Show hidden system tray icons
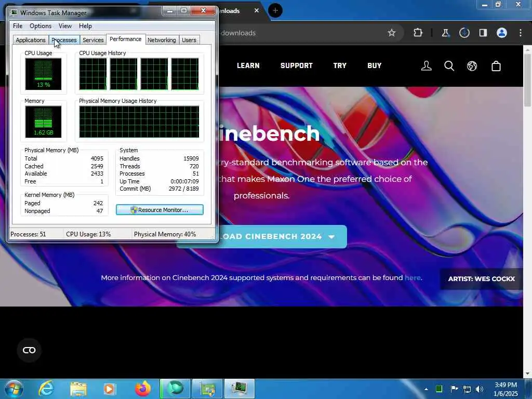This screenshot has width=532, height=399. tap(426, 389)
